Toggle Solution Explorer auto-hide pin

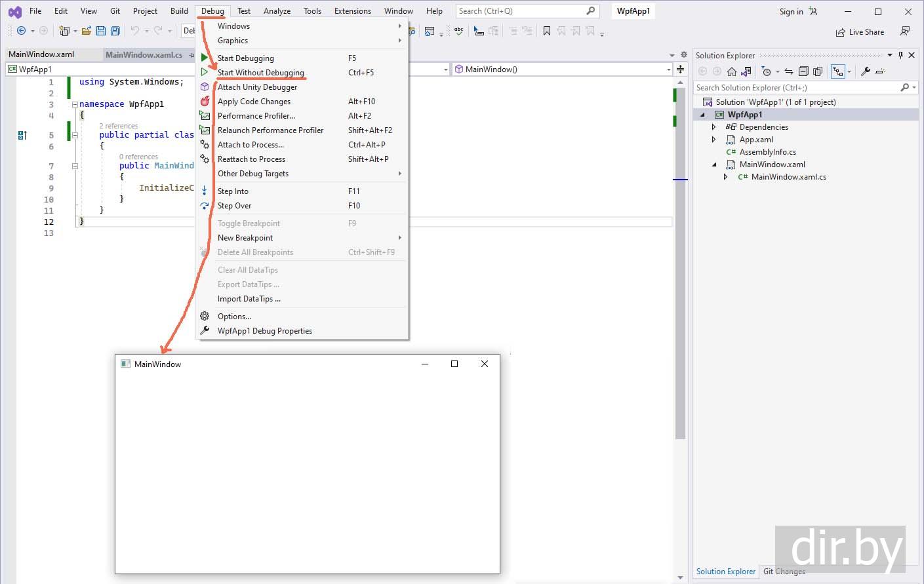pyautogui.click(x=900, y=55)
